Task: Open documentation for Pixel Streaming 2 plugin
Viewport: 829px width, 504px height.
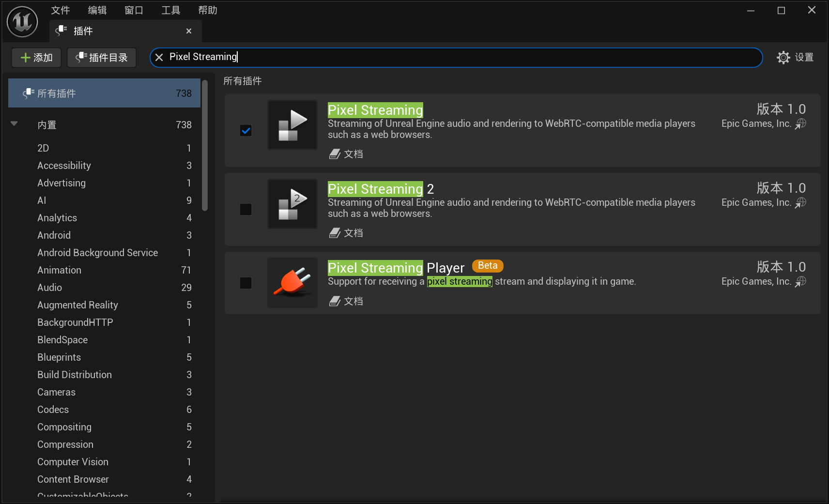Action: 346,233
